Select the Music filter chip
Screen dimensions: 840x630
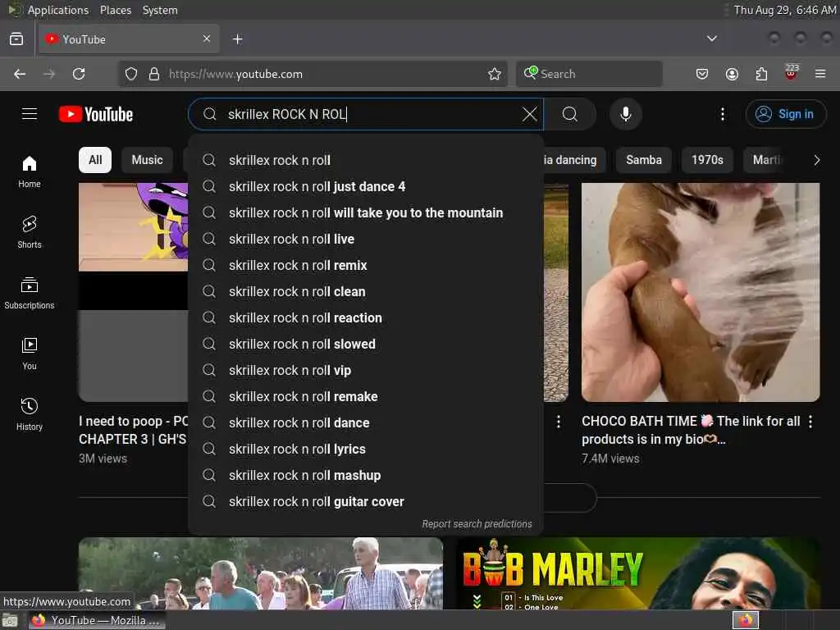pyautogui.click(x=148, y=160)
